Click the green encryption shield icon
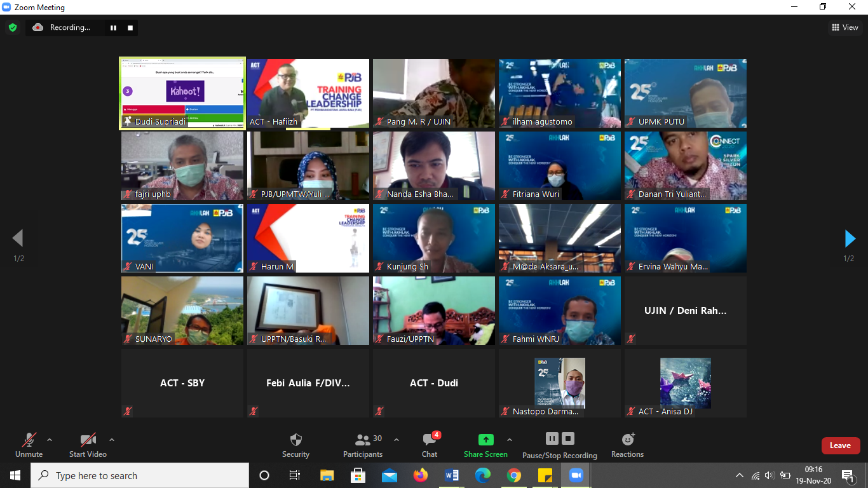Image resolution: width=868 pixels, height=488 pixels. click(12, 27)
